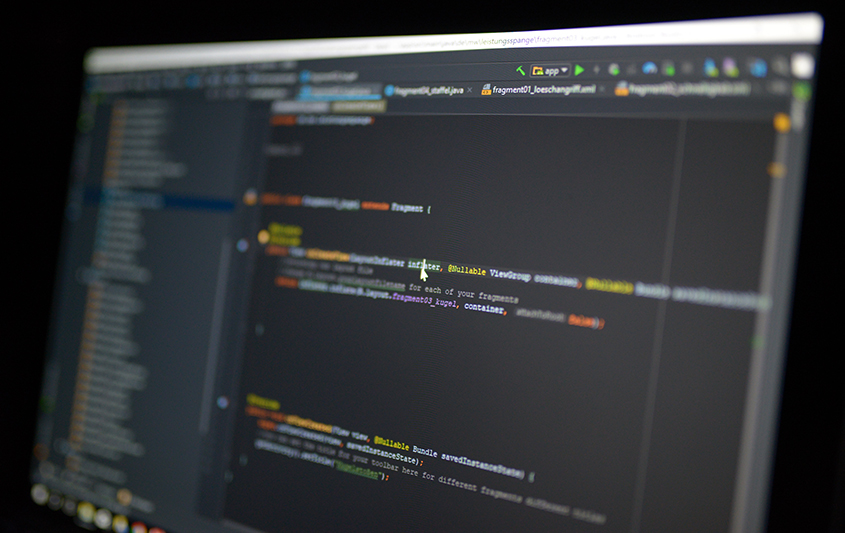Click the Debug app bug icon
Viewport: 845px width, 533px height.
(x=614, y=69)
